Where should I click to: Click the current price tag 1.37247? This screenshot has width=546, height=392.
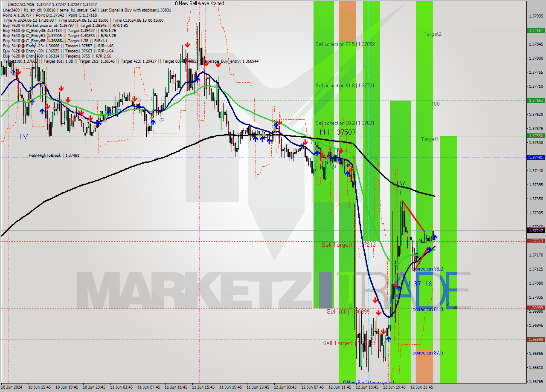click(535, 231)
